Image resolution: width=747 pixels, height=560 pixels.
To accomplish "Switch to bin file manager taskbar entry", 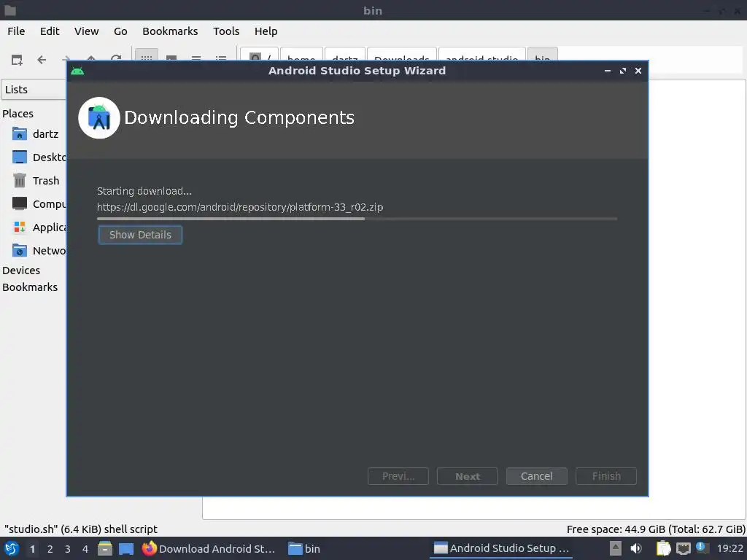I will click(x=304, y=548).
